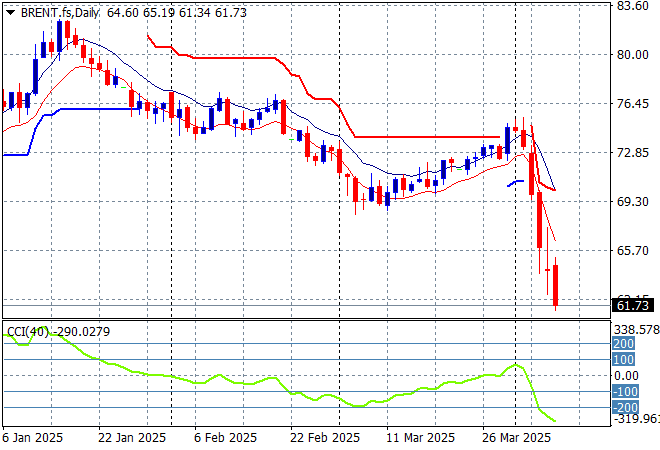The height and width of the screenshot is (450, 660).
Task: Select the 83.60 price axis label
Action: tap(633, 6)
